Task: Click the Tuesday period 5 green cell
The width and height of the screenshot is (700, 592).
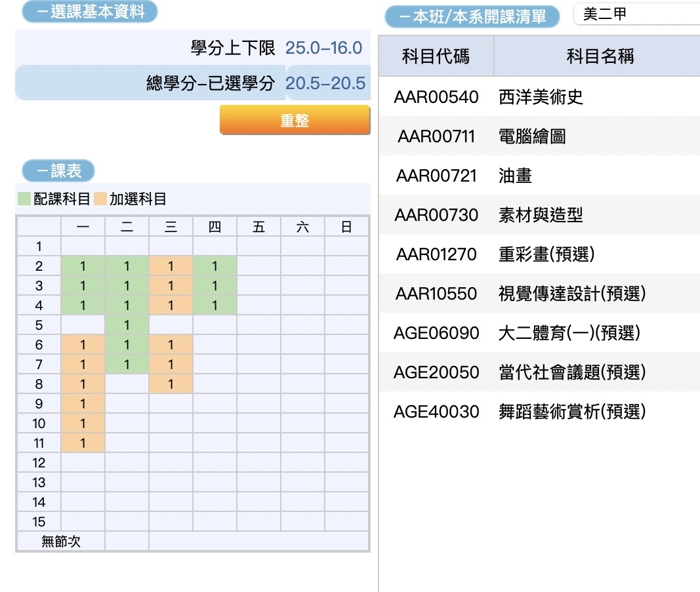Action: (127, 325)
